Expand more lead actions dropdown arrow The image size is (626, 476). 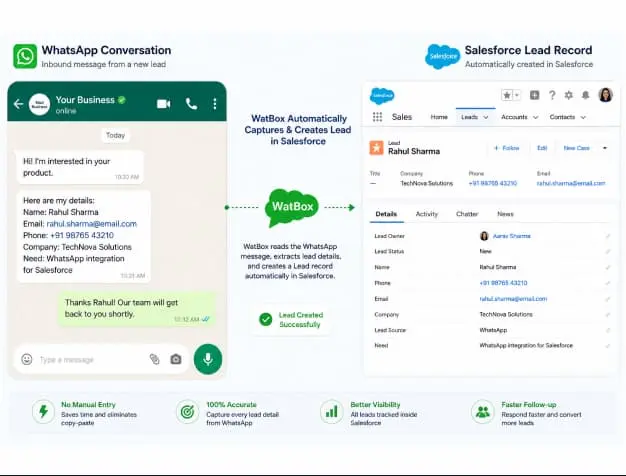605,148
